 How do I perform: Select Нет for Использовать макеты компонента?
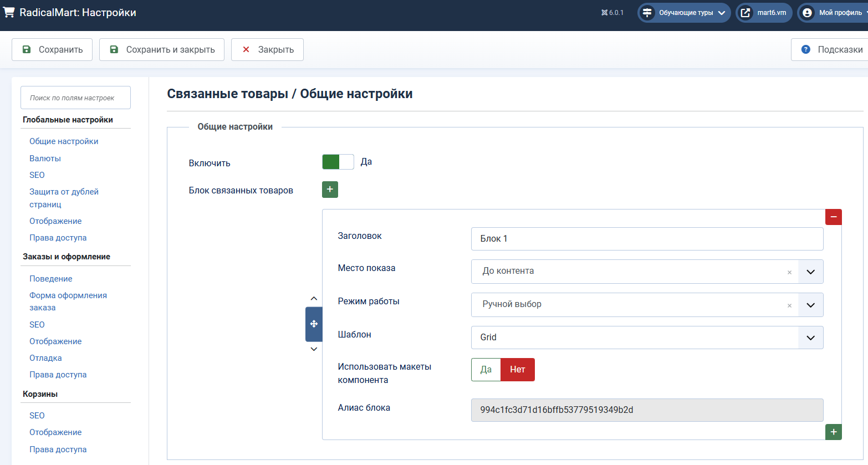pos(517,370)
